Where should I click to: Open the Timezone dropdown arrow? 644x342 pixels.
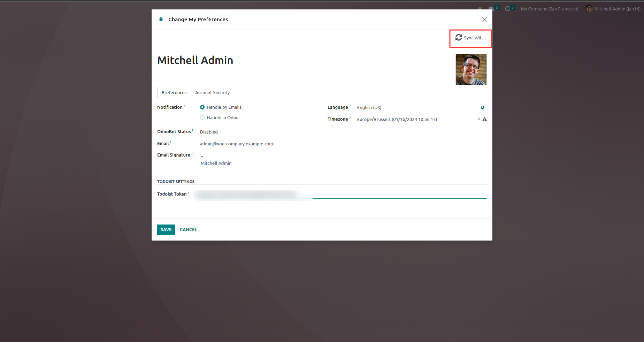point(479,119)
